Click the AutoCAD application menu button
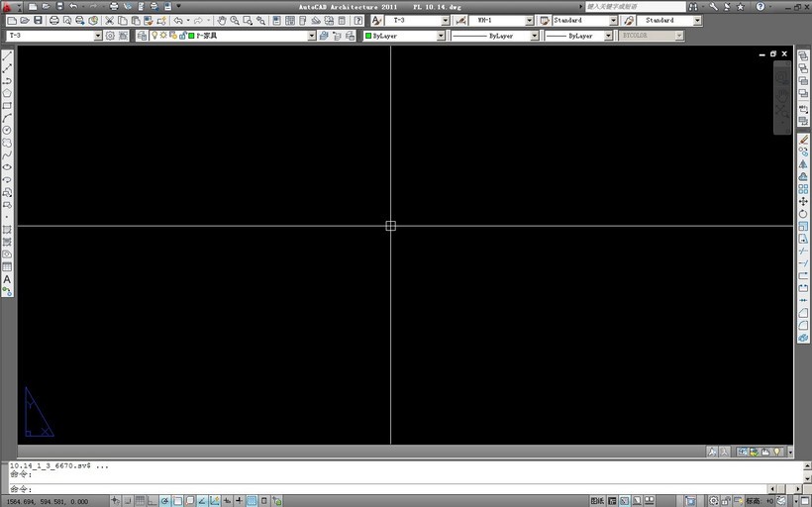This screenshot has width=812, height=507. click(x=7, y=7)
